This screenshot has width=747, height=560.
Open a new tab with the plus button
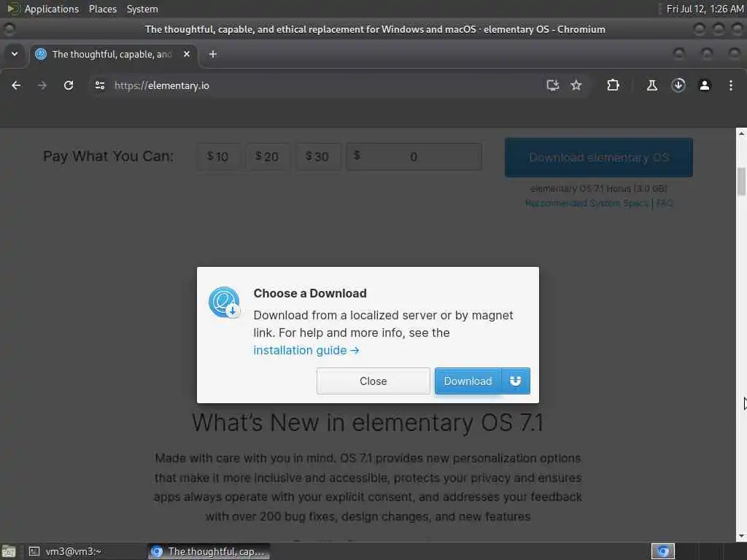213,54
